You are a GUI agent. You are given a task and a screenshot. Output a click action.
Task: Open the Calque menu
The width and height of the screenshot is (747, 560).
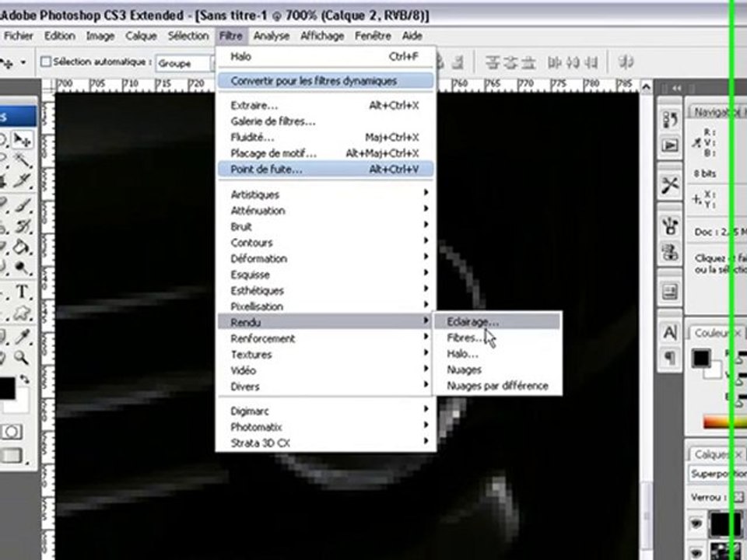click(141, 36)
